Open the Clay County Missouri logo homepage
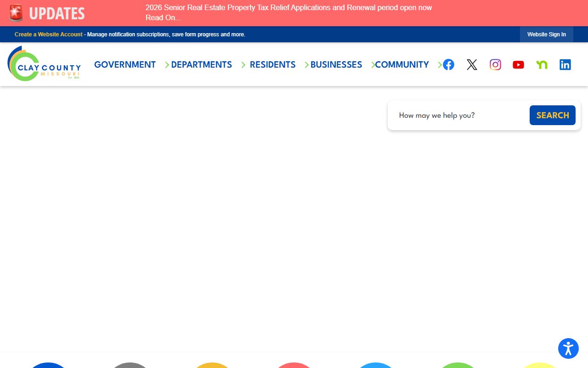The width and height of the screenshot is (588, 368). click(x=44, y=63)
